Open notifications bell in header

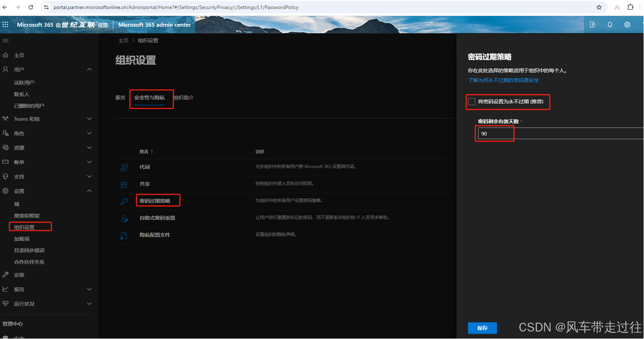[610, 25]
